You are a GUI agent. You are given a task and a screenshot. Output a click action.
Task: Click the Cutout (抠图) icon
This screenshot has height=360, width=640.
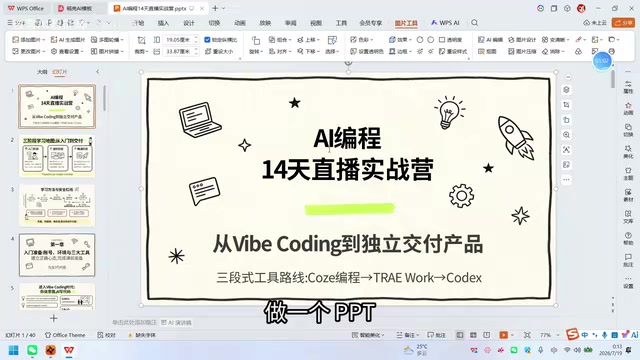tap(481, 51)
